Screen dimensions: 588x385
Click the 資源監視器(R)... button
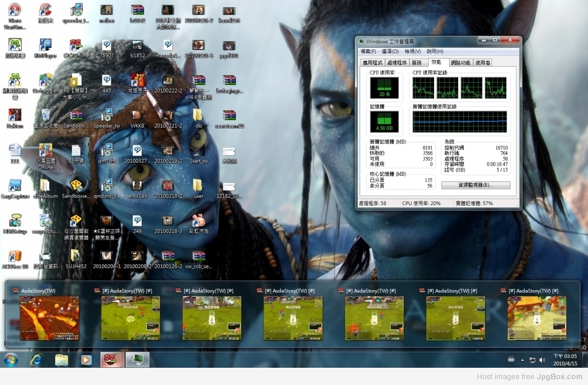[x=475, y=185]
